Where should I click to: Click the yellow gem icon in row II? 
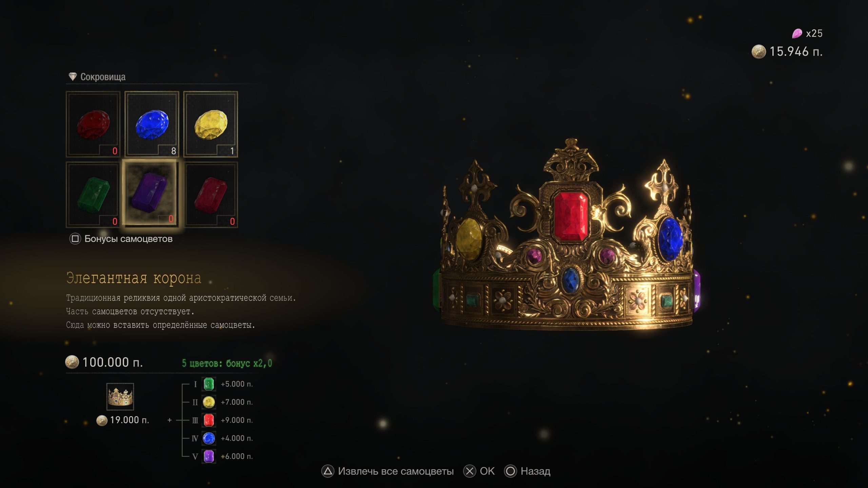pos(209,402)
